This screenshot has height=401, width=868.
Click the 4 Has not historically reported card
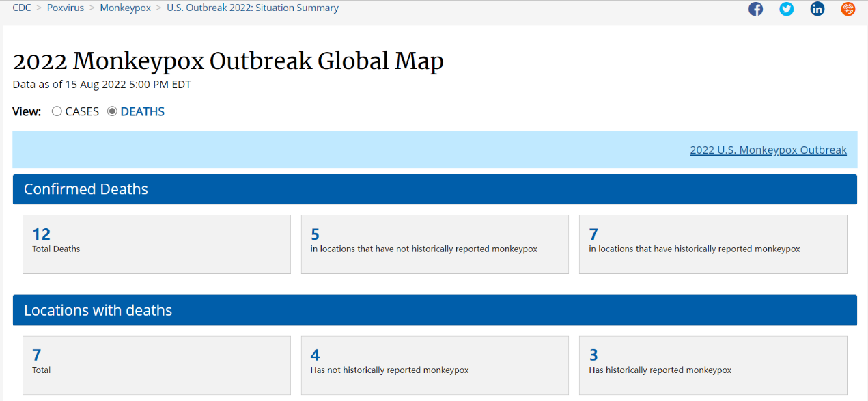click(435, 365)
